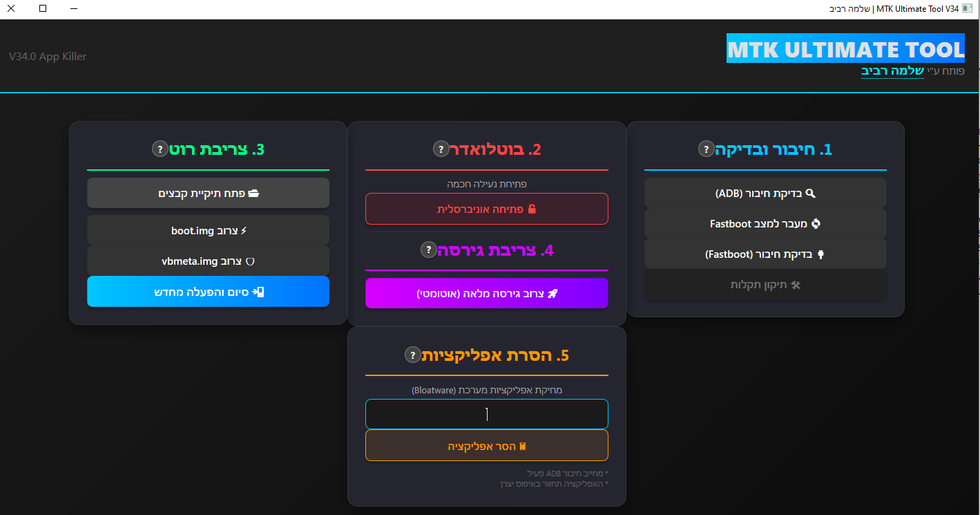Click סיום והפעלה מחדש finish and reboot
980x515 pixels.
208,292
